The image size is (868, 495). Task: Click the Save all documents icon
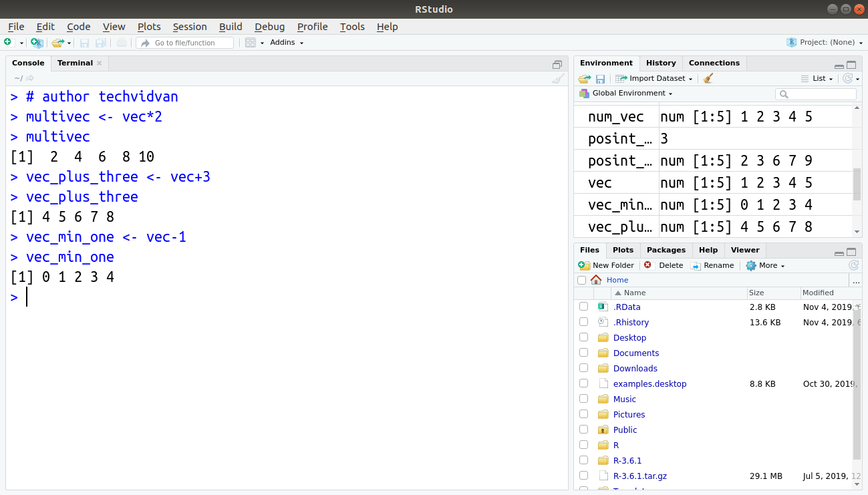pyautogui.click(x=100, y=43)
